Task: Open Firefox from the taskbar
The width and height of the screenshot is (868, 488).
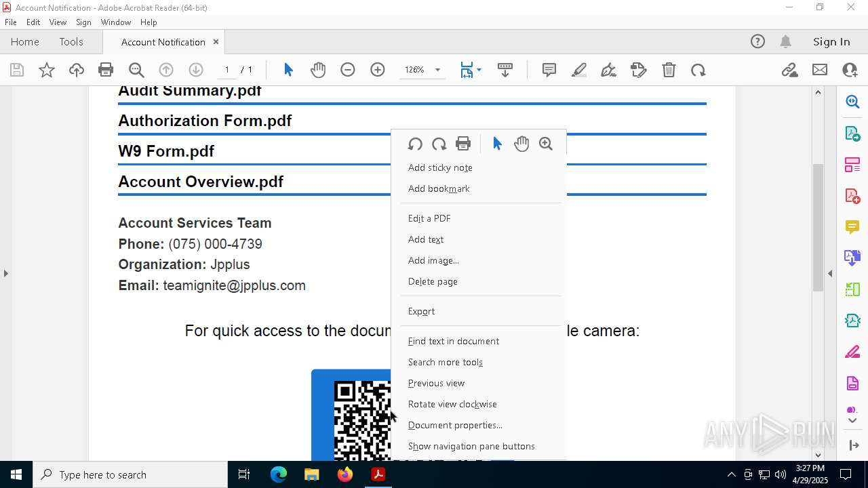Action: coord(345,474)
